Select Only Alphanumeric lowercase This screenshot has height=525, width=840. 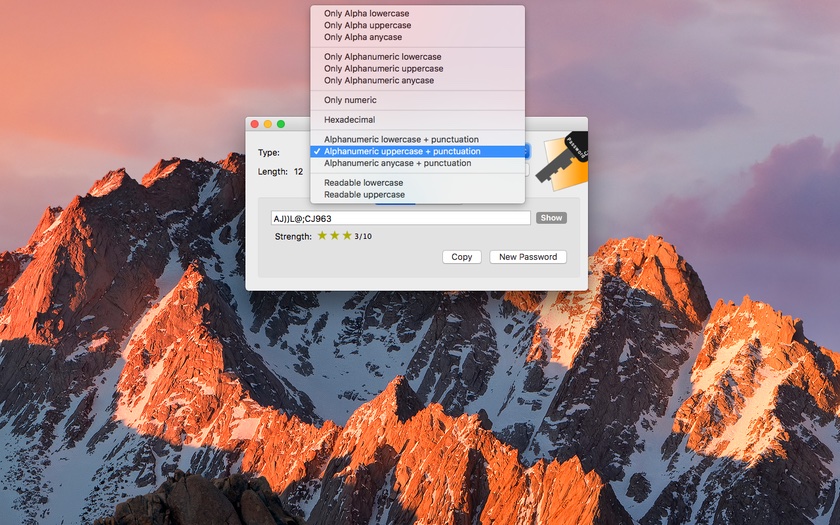pos(382,57)
